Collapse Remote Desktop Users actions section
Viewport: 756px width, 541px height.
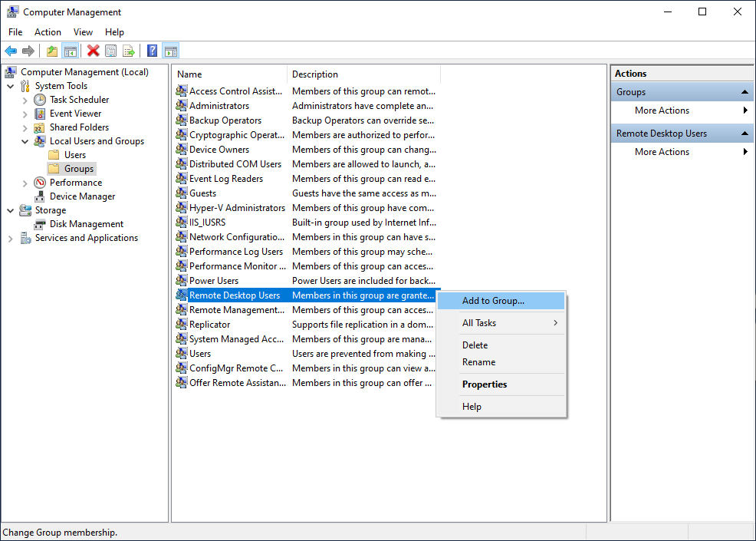[744, 134]
